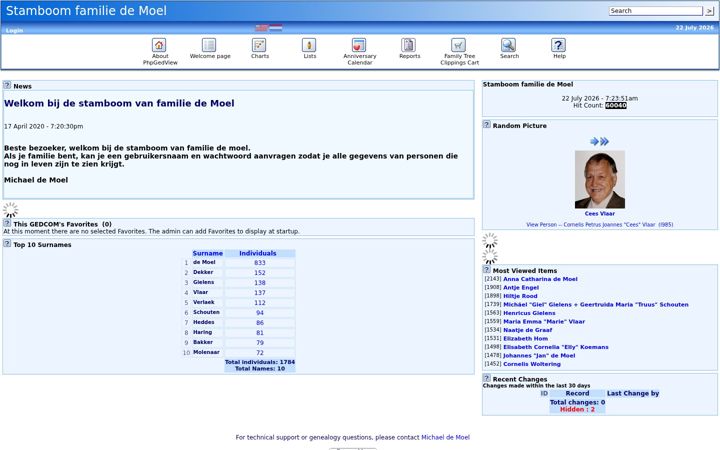
Task: Click the Search text field in header
Action: [656, 11]
